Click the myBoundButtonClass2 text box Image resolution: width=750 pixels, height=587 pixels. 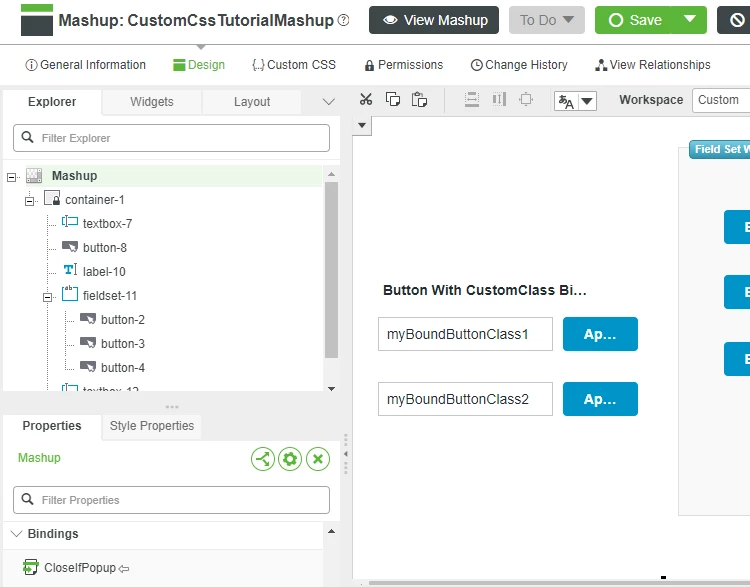(x=465, y=399)
